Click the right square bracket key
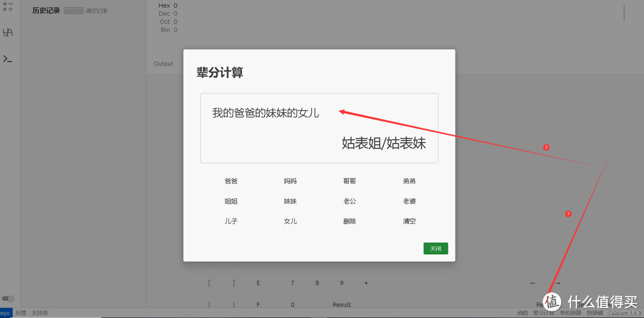The height and width of the screenshot is (318, 644). click(x=234, y=283)
